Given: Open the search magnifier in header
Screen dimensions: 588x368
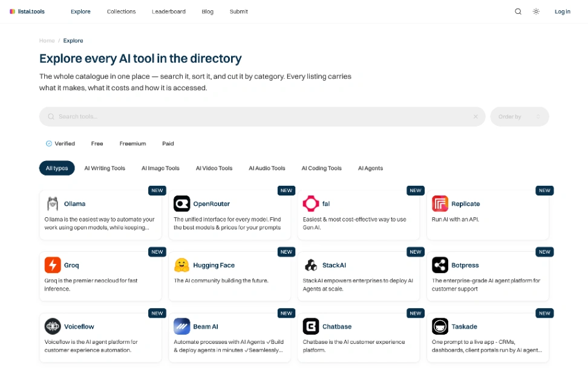Looking at the screenshot, I should click(x=518, y=11).
